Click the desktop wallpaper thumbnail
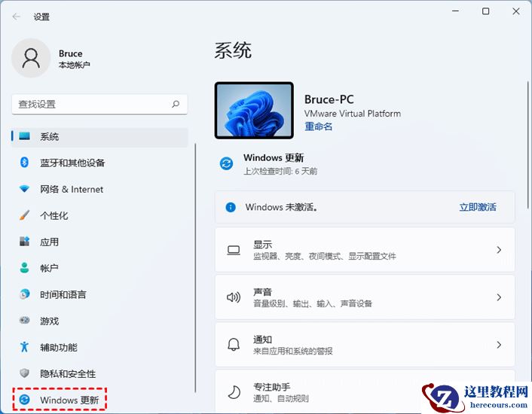The width and height of the screenshot is (532, 414). point(254,110)
